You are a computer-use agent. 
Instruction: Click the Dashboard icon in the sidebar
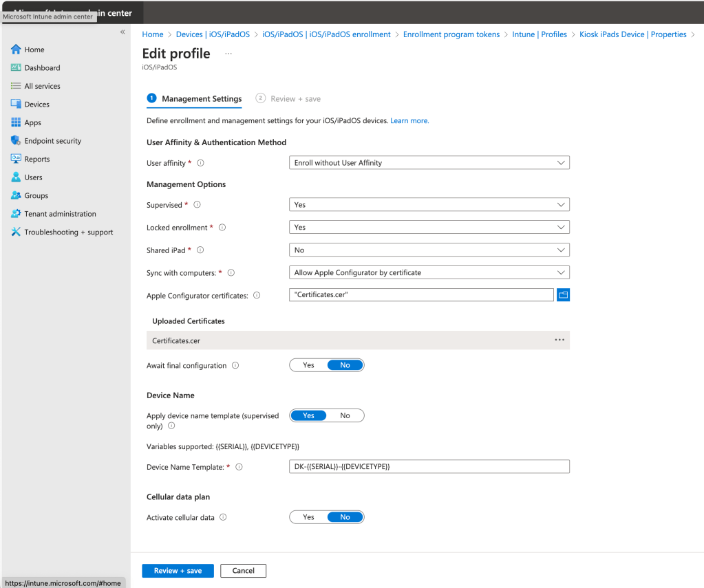pos(16,67)
